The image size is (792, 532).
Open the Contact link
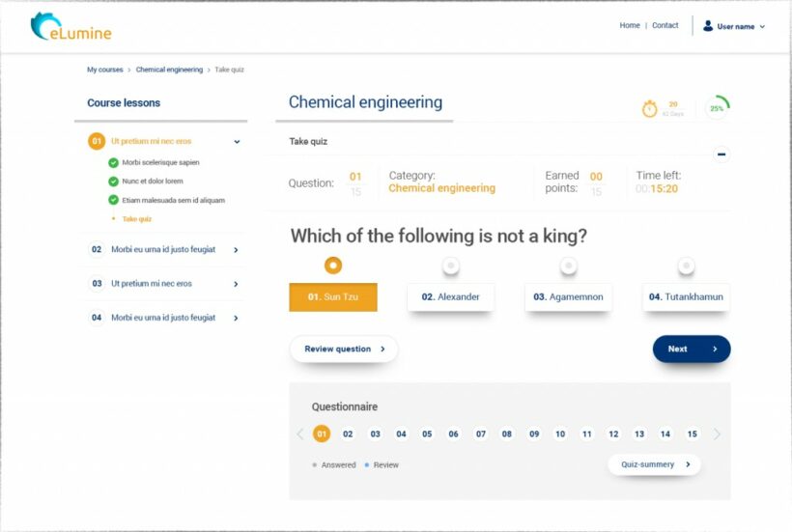pyautogui.click(x=665, y=25)
